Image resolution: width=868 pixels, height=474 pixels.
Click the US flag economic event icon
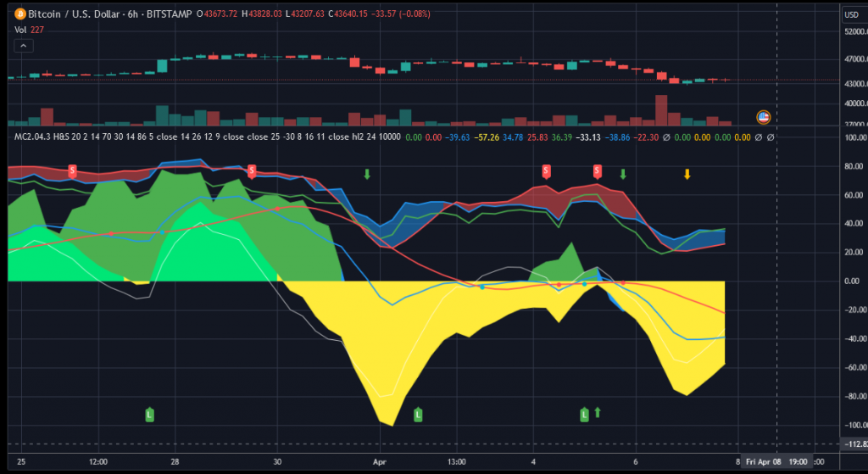(762, 116)
